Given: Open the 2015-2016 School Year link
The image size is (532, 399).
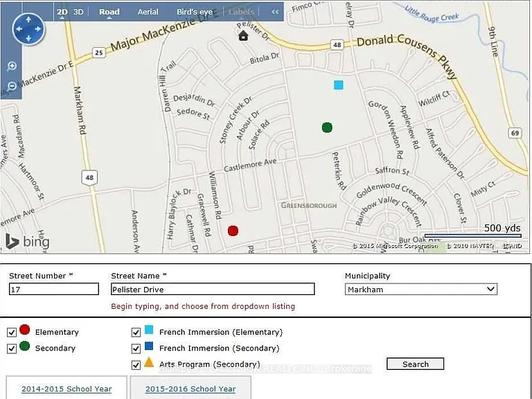Looking at the screenshot, I should point(190,389).
